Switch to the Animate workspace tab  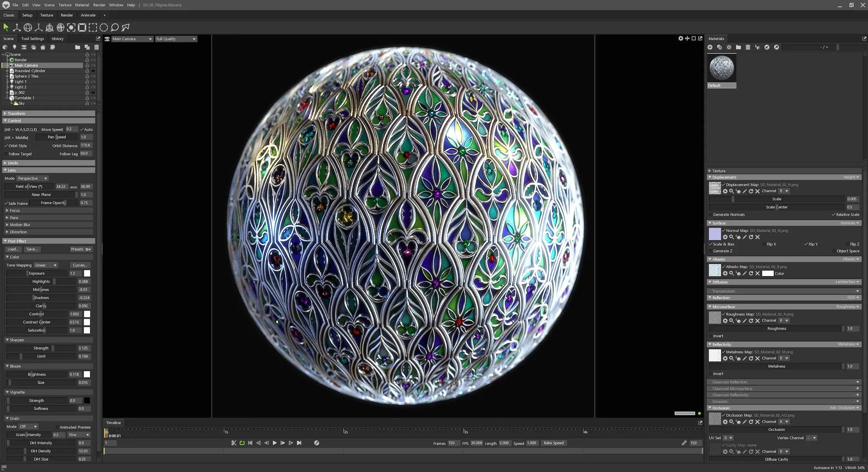(x=88, y=15)
